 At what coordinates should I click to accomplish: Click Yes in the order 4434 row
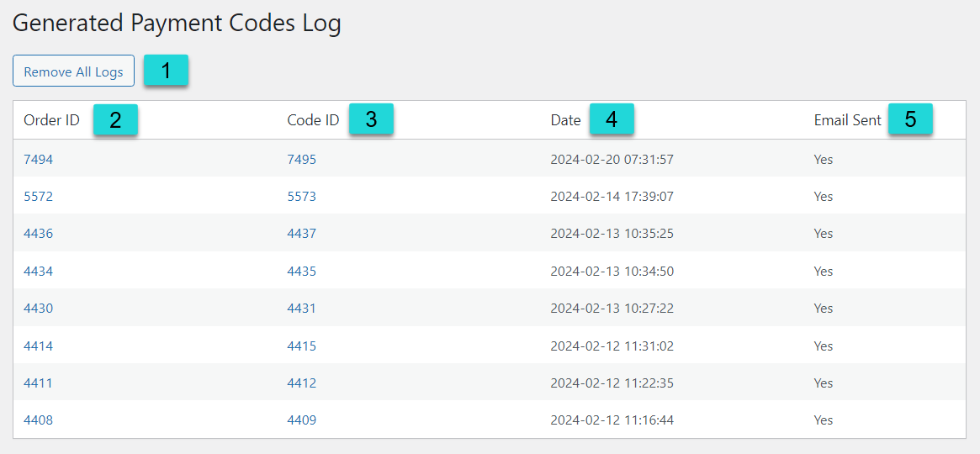pos(824,271)
